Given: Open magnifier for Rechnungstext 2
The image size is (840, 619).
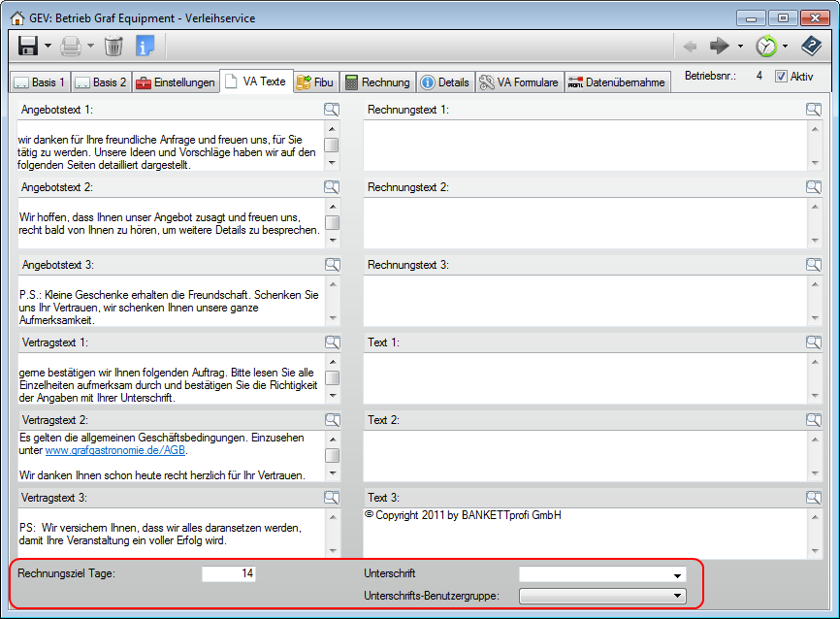Looking at the screenshot, I should (813, 187).
